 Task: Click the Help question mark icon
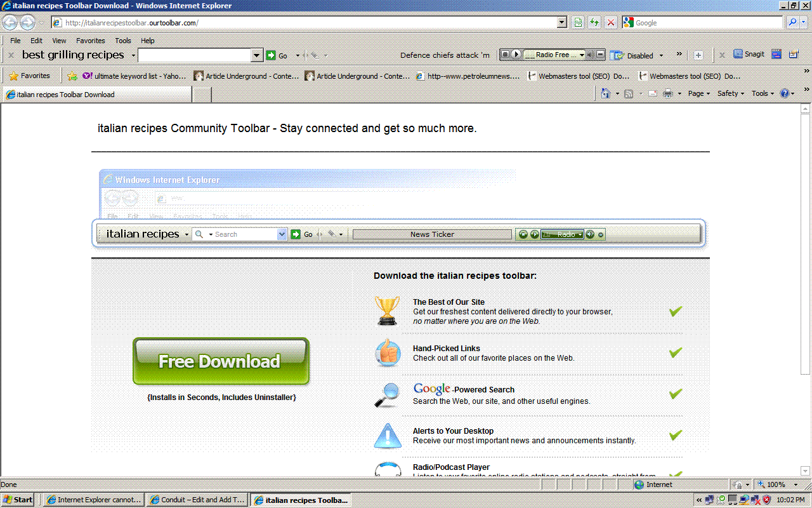point(785,94)
